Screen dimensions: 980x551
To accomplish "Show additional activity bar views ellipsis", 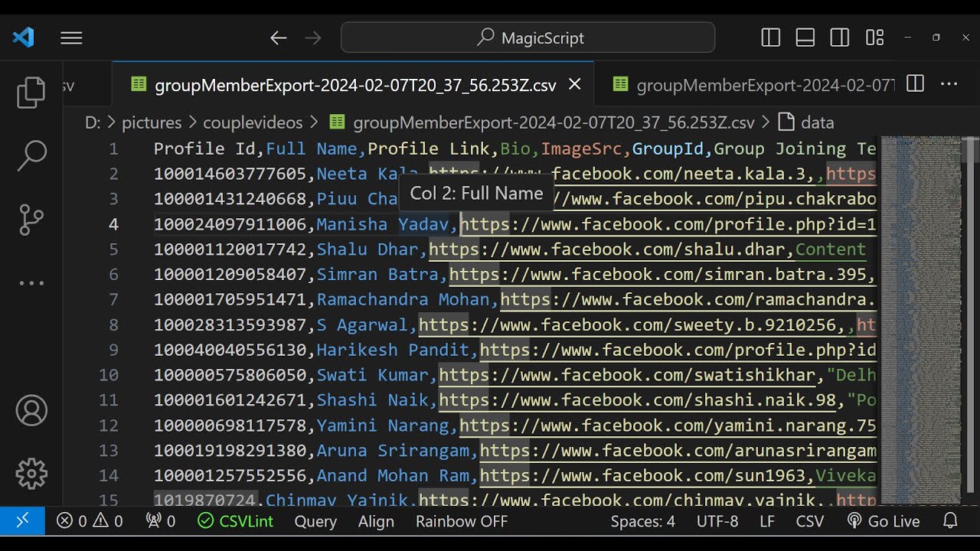I will click(31, 283).
